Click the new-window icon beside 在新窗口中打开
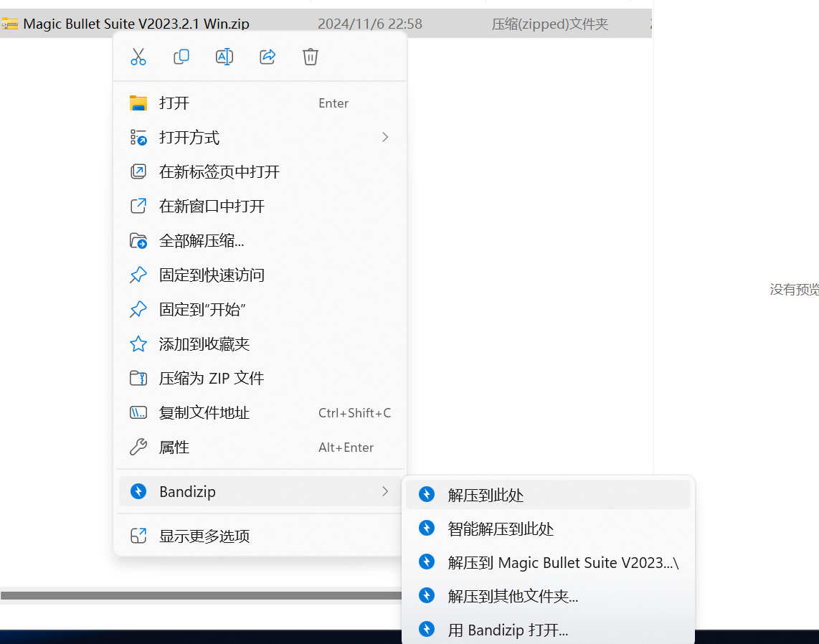 tap(138, 207)
